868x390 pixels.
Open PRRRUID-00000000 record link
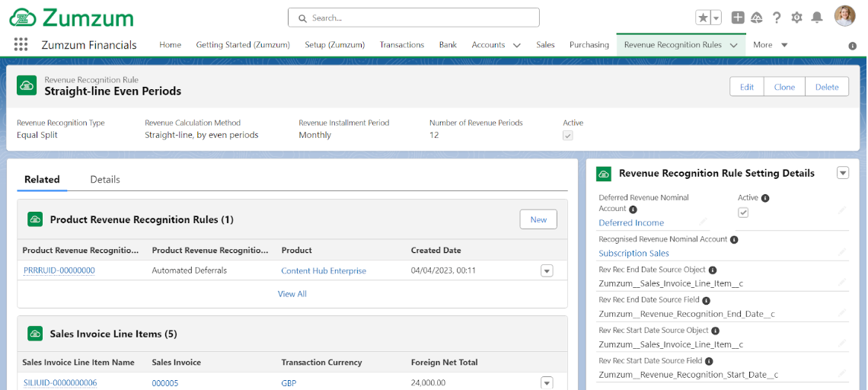59,271
